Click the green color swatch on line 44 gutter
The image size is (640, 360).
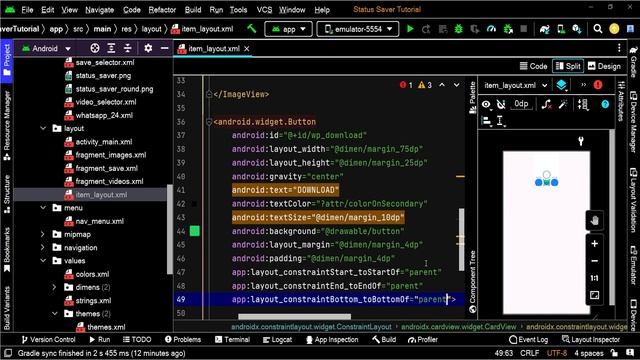click(x=195, y=231)
